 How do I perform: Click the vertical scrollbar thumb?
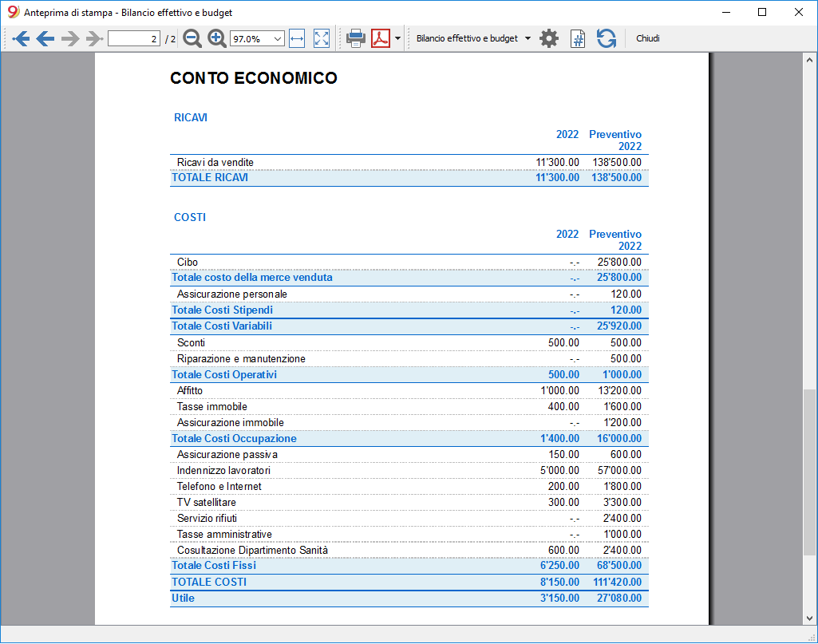click(x=809, y=472)
